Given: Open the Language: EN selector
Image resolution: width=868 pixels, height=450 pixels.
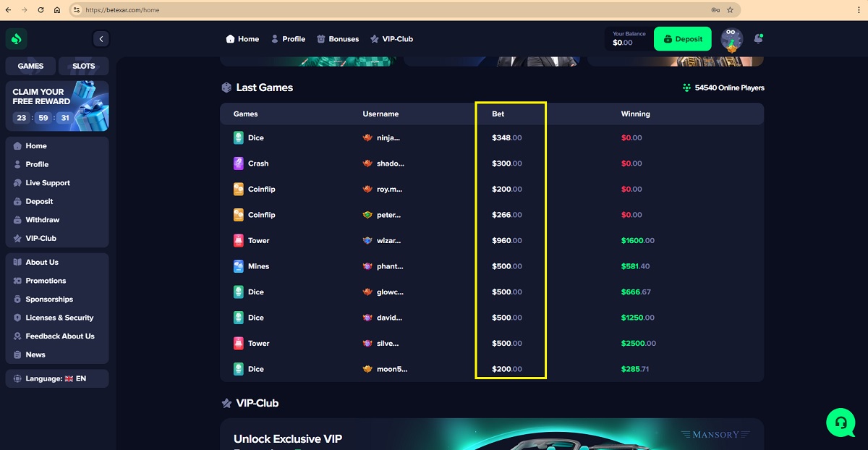Looking at the screenshot, I should click(x=57, y=378).
